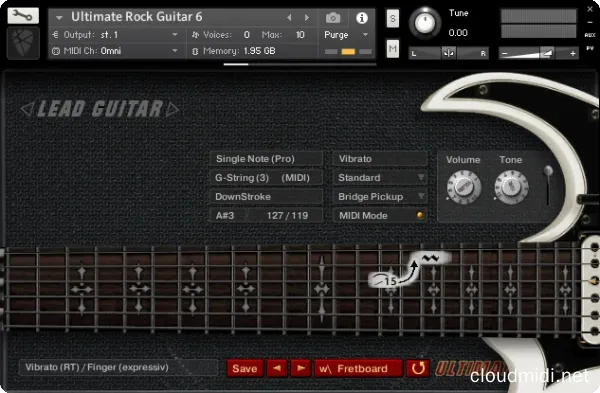This screenshot has width=600, height=393.
Task: Click the guitar pick instrument icon
Action: click(x=23, y=43)
